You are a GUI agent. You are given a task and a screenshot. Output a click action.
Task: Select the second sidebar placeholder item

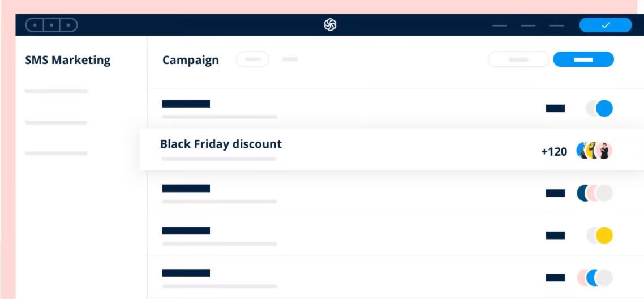coord(56,122)
